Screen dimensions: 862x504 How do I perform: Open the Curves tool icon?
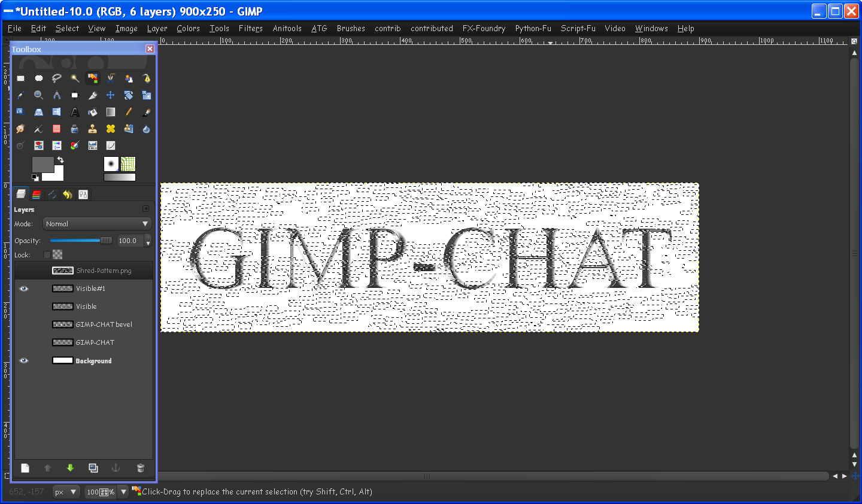coord(111,145)
